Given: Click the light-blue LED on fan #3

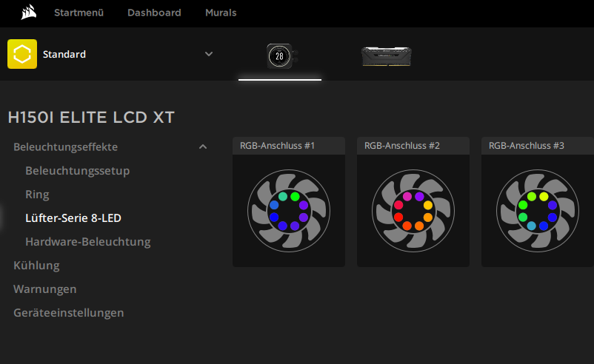Looking at the screenshot, I should [532, 226].
